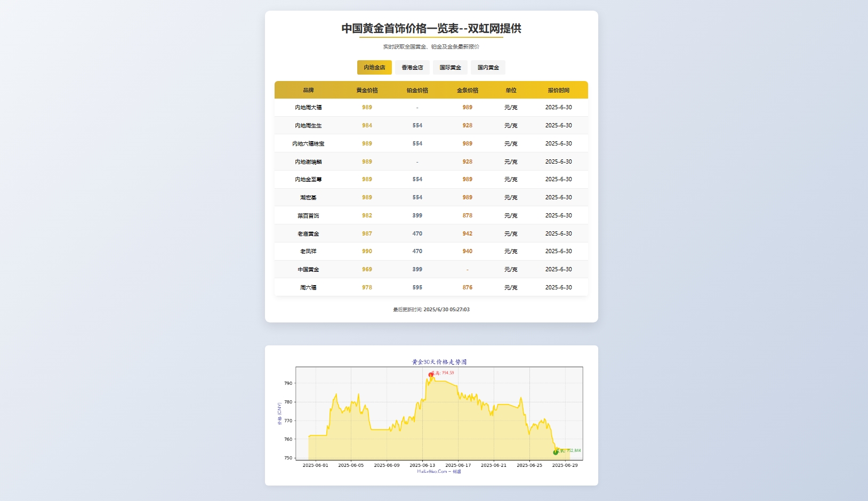Click gold price 987 for 老庙黄金

point(367,234)
